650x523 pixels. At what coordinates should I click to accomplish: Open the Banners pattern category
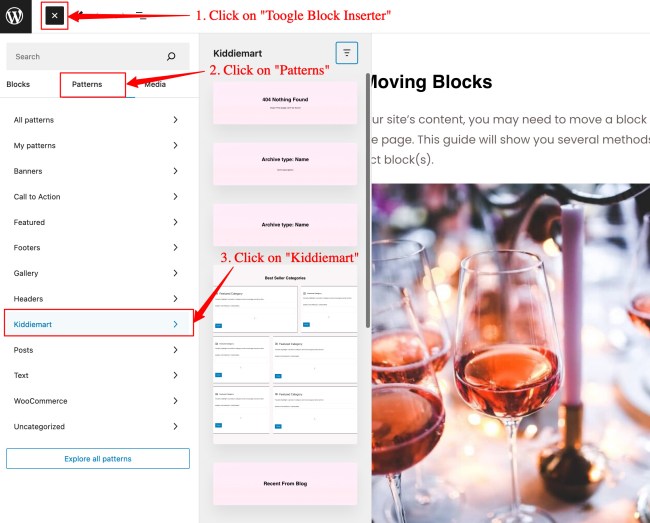96,171
